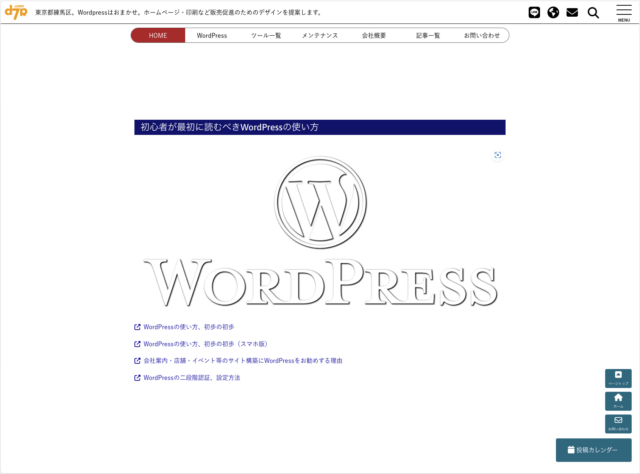
Task: Open the 記事一覧 navigation item
Action: coord(428,36)
